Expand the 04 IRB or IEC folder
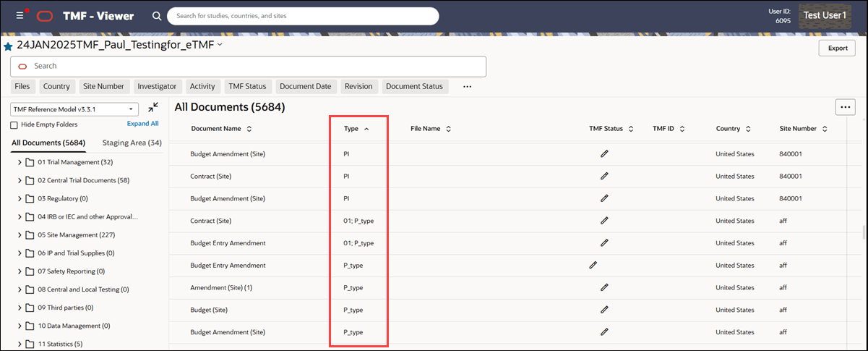Image resolution: width=868 pixels, height=351 pixels. point(19,216)
